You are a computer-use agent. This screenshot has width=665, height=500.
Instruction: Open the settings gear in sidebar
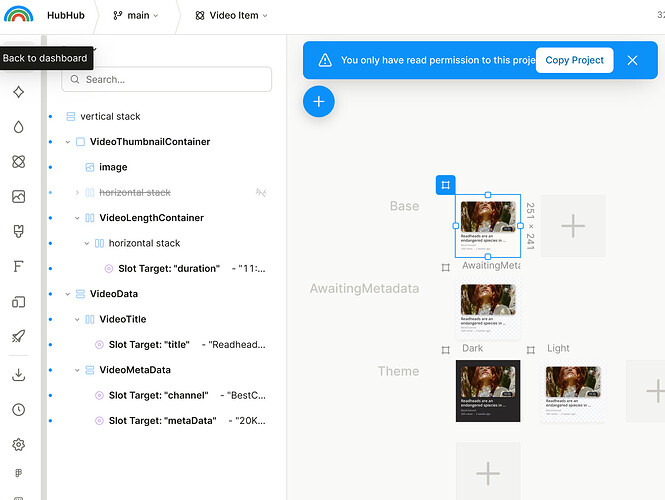18,444
